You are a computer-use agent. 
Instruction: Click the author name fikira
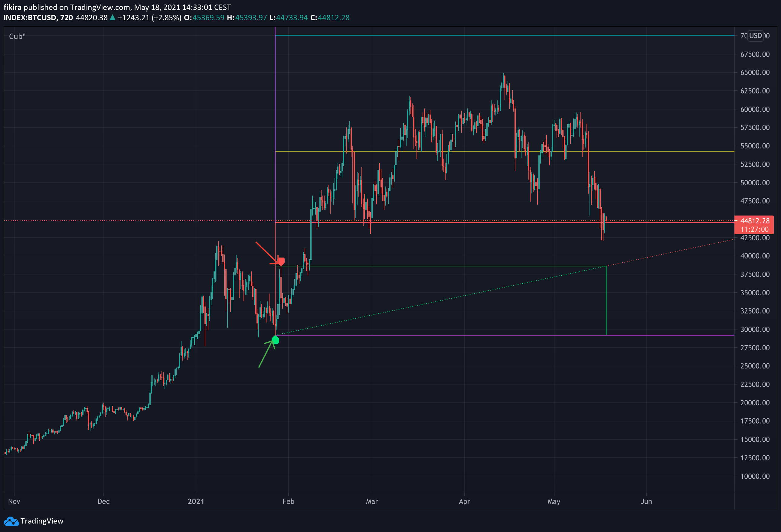(12, 7)
